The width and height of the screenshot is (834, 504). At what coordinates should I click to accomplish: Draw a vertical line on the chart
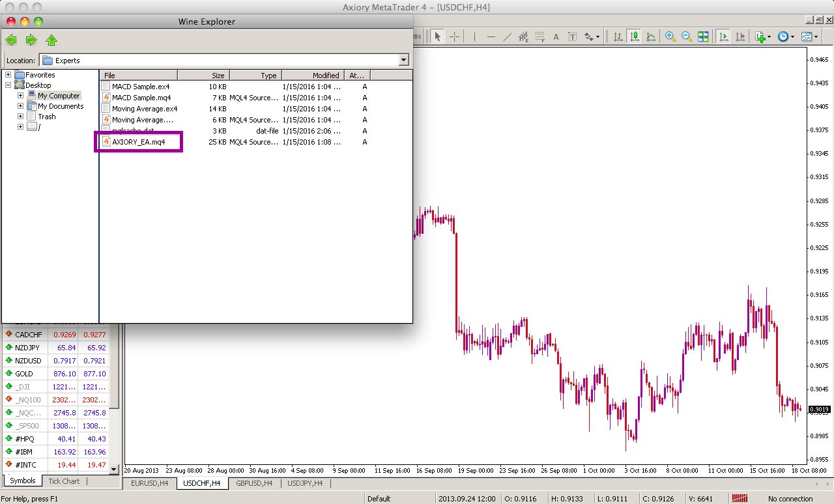coord(474,36)
